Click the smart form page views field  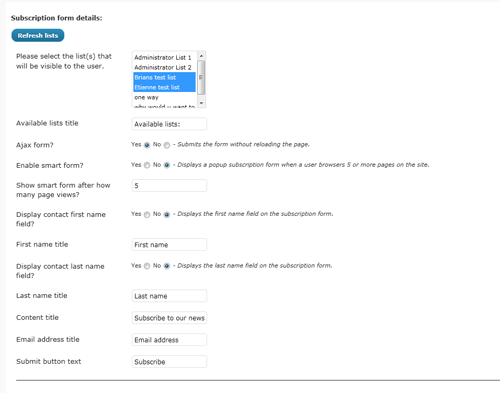pos(169,186)
